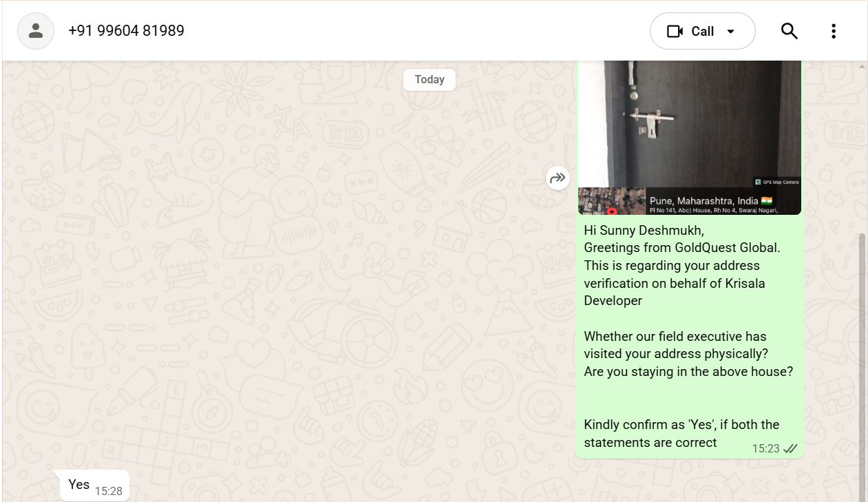This screenshot has width=868, height=502.
Task: Click the 'Hi Sunny Deshmukh' greeting text
Action: pos(644,231)
